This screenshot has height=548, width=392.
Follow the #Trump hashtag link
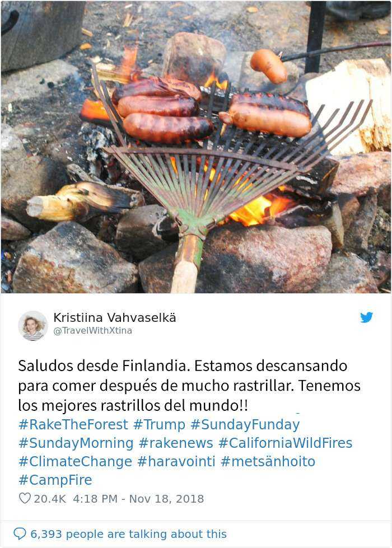(x=160, y=424)
